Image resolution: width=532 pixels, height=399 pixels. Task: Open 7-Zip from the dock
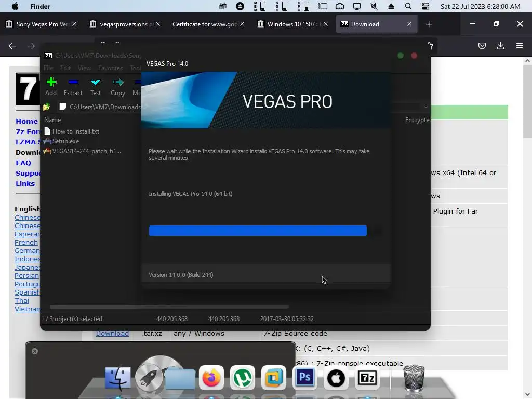pos(367,378)
